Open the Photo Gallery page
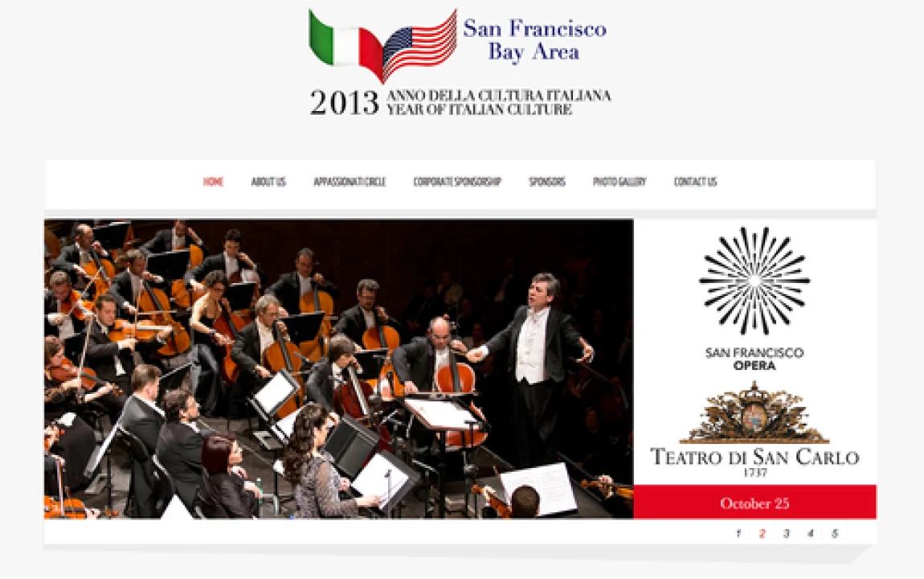924x579 pixels. point(619,182)
